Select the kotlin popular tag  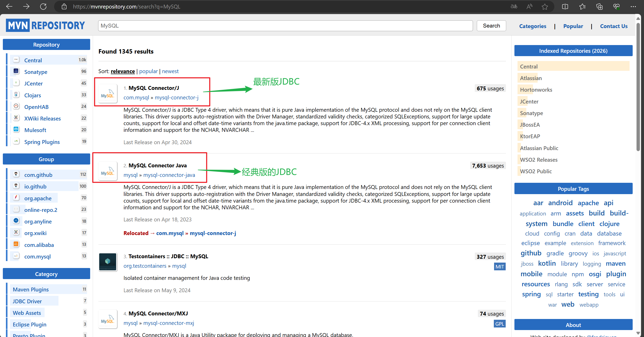pyautogui.click(x=547, y=263)
